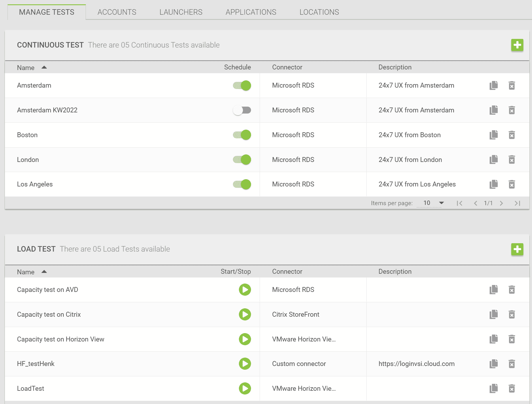
Task: Duplicate the London continuous test
Action: coord(493,160)
